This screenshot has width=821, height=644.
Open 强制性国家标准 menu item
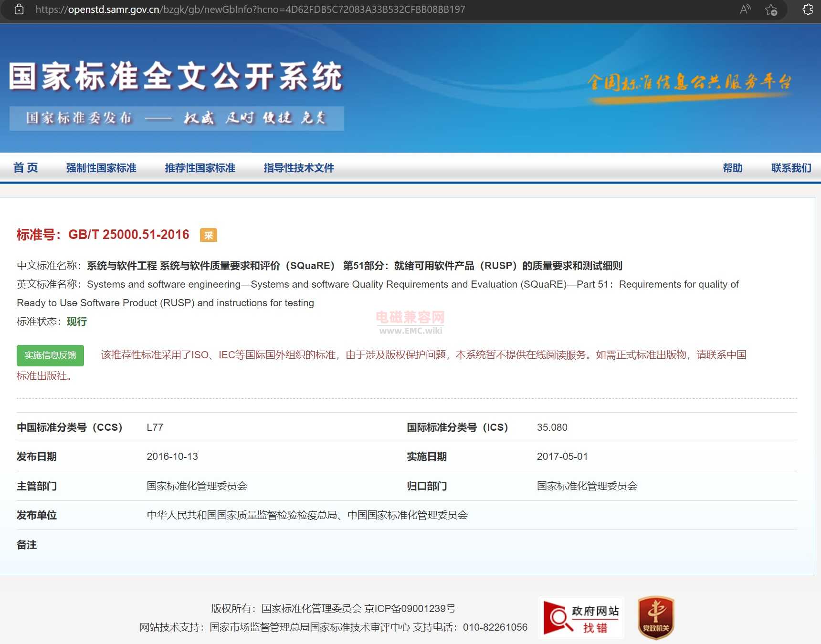(101, 168)
